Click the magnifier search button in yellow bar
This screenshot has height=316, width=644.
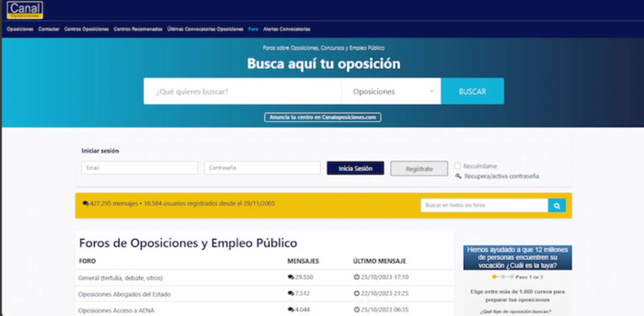(557, 205)
